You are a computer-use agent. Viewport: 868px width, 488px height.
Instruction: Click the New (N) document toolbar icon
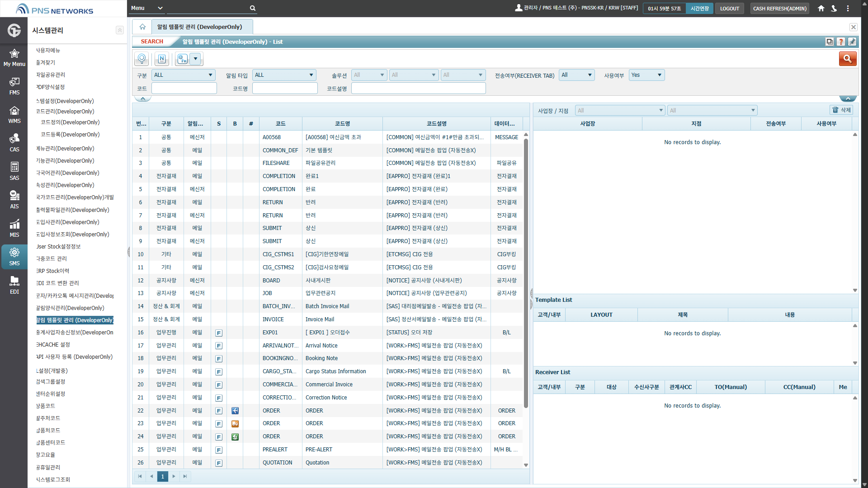(x=162, y=59)
